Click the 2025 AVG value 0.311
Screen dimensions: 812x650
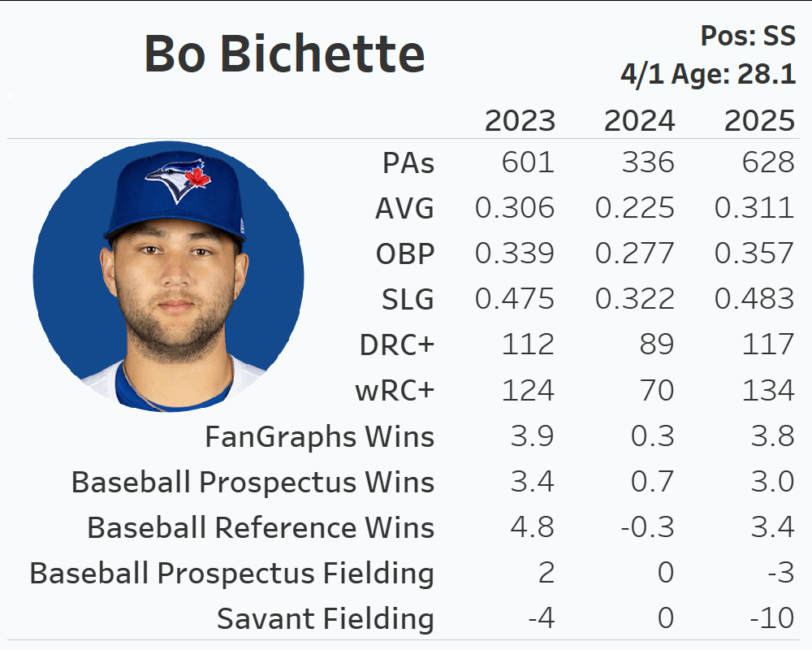754,209
